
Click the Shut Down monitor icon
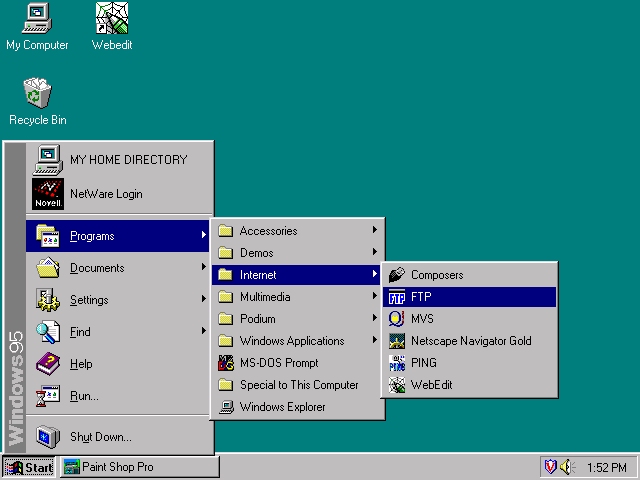click(48, 437)
